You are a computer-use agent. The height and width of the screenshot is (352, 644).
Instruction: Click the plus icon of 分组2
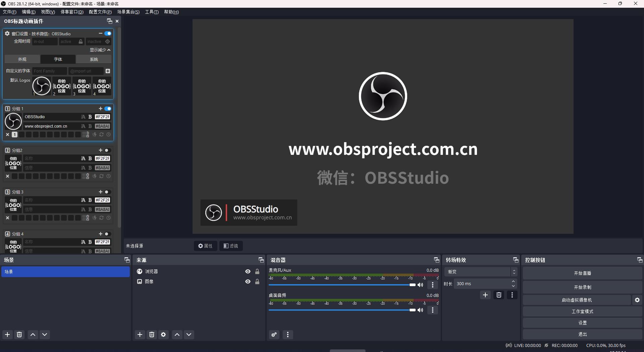coord(100,150)
